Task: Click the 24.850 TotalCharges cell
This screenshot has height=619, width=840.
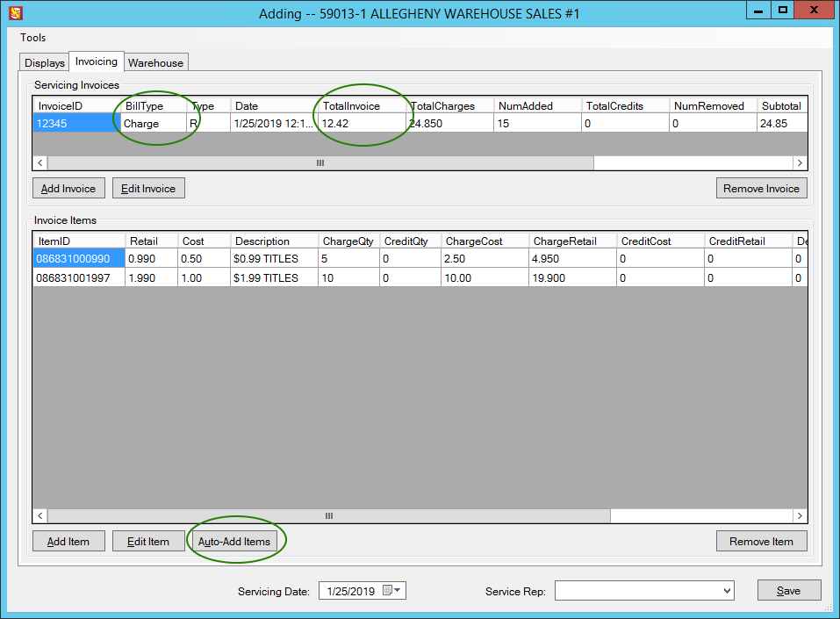Action: 450,123
